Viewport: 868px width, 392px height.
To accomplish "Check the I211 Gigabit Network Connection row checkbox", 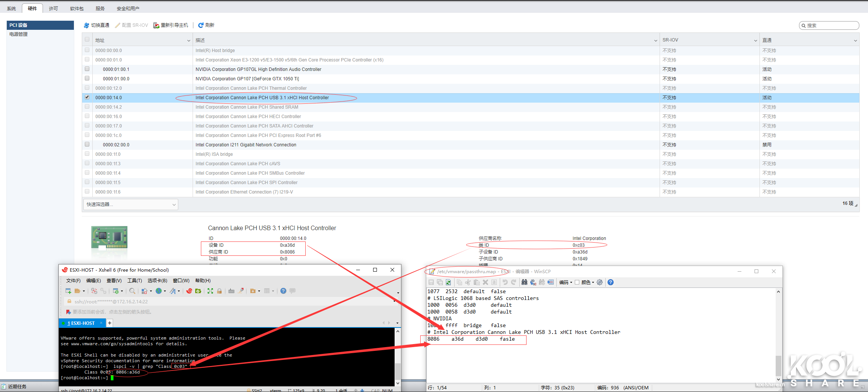I will coord(87,144).
